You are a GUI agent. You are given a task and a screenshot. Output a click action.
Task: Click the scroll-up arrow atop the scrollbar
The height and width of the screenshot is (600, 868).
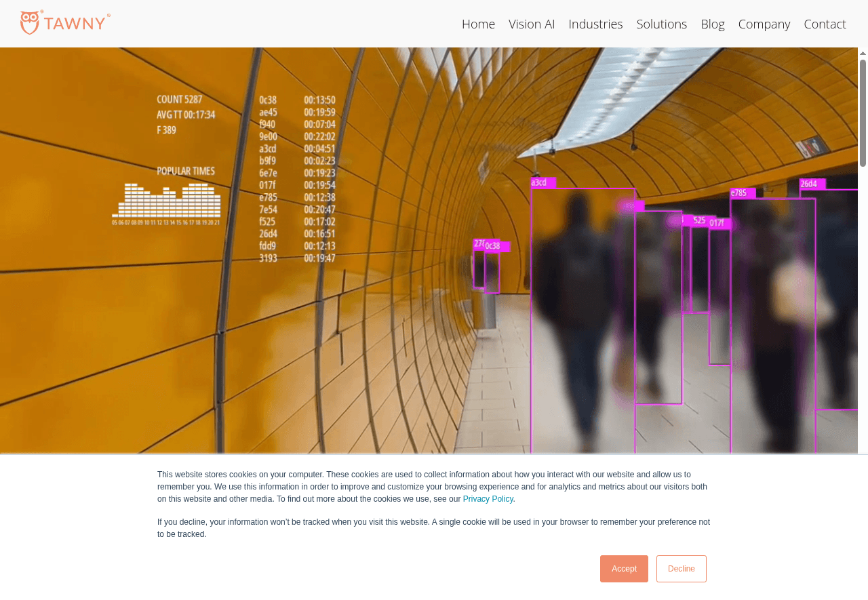[x=863, y=53]
